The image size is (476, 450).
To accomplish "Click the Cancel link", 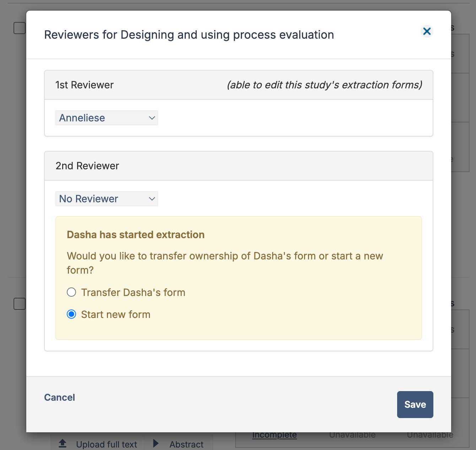I will pos(59,397).
